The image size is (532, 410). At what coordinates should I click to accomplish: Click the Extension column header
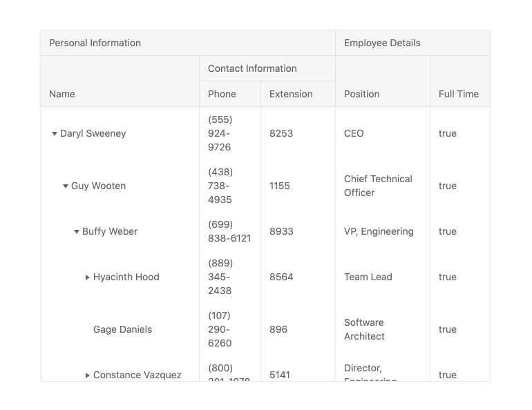pyautogui.click(x=291, y=94)
